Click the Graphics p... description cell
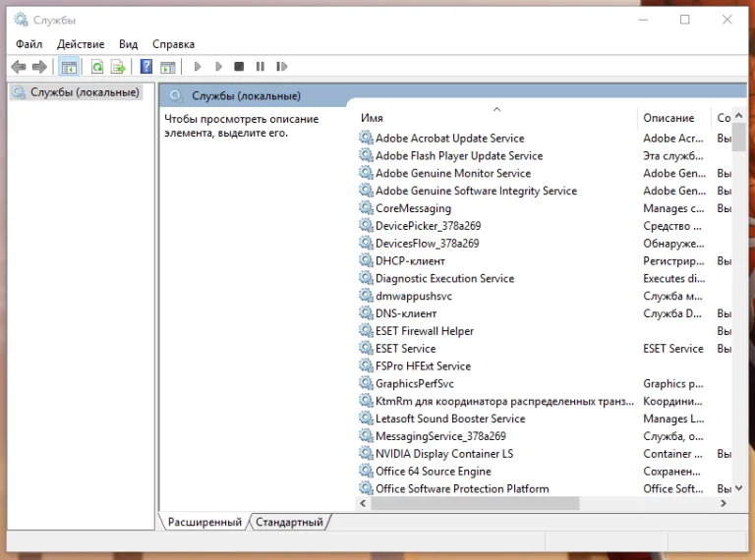 point(673,384)
